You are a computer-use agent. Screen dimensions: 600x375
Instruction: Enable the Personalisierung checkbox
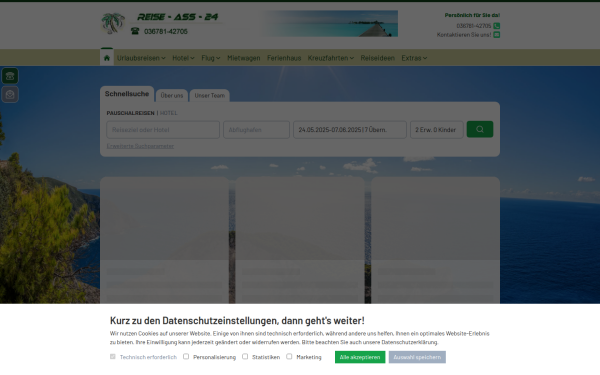pos(186,356)
